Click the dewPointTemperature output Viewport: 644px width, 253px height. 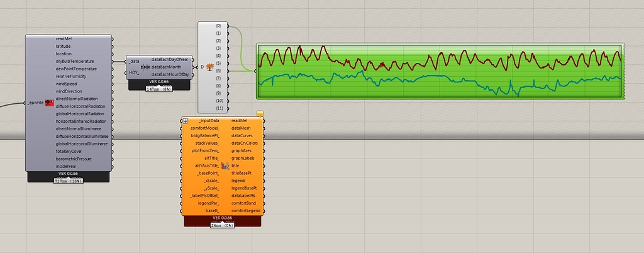coord(76,69)
